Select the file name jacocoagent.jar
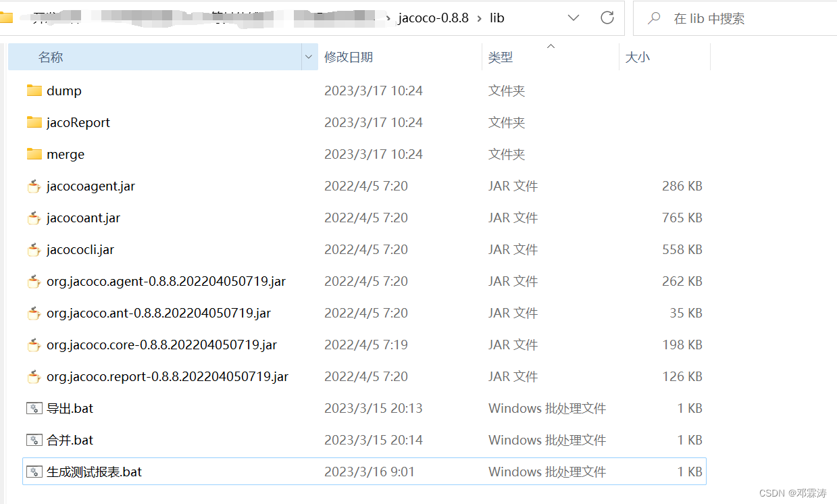The width and height of the screenshot is (837, 504). tap(91, 186)
